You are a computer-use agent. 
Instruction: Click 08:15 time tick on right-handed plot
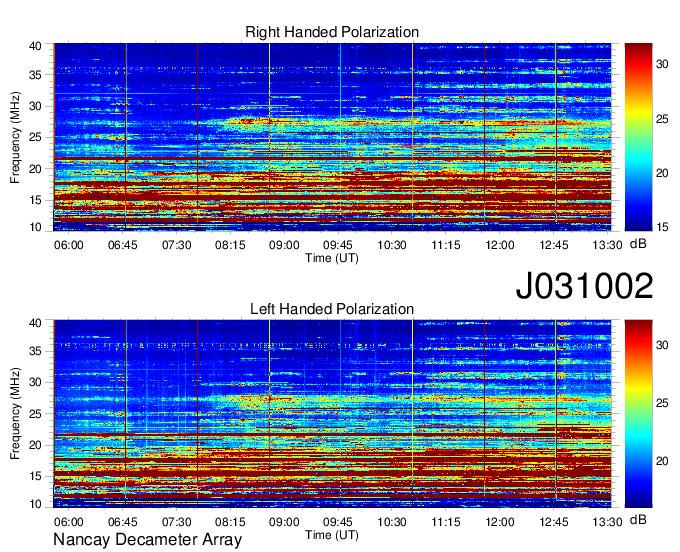click(230, 245)
